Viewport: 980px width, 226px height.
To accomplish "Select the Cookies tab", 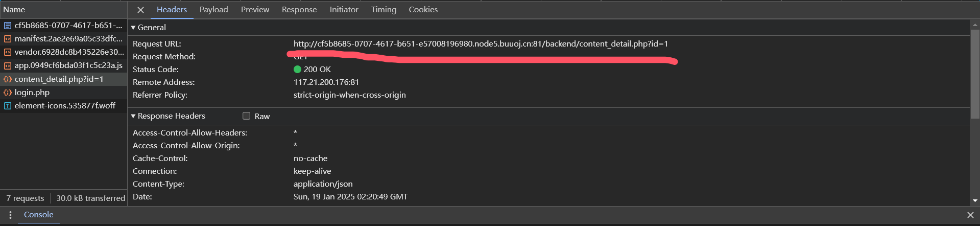I will [x=423, y=10].
